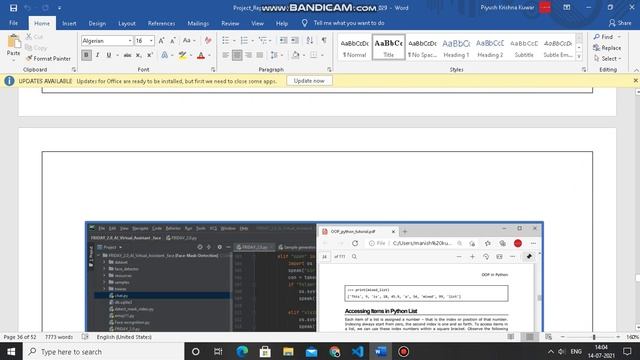Switch to Web Layout view
Screen dimensions: 640x360
548,337
